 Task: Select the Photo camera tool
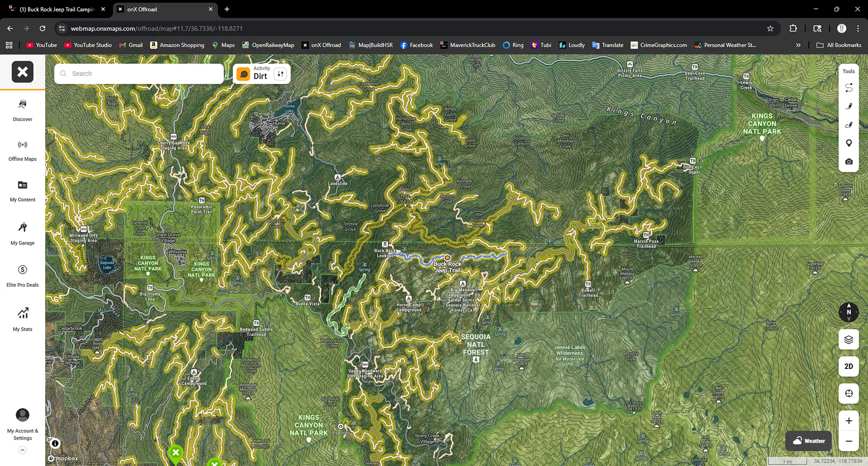849,162
